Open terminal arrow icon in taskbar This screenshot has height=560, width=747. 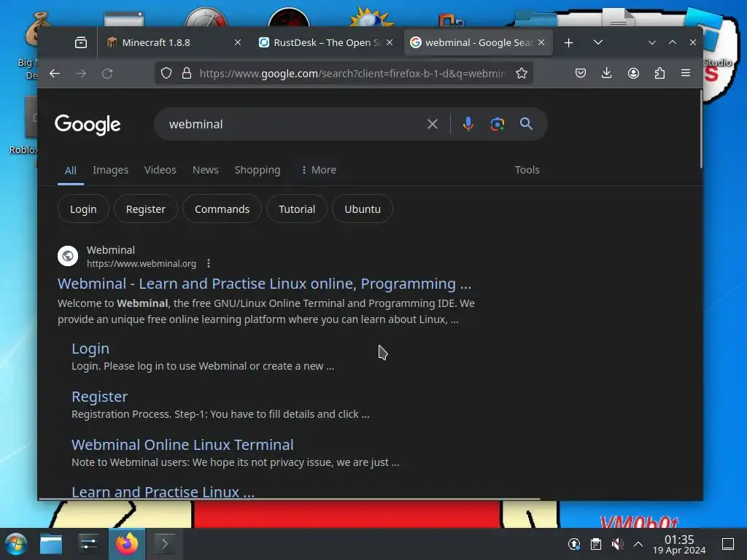tap(164, 544)
